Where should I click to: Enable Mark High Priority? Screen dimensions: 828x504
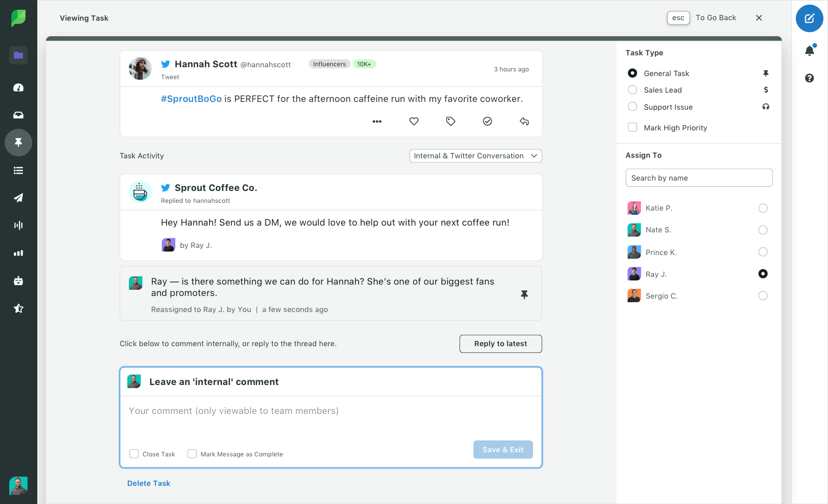coord(632,127)
